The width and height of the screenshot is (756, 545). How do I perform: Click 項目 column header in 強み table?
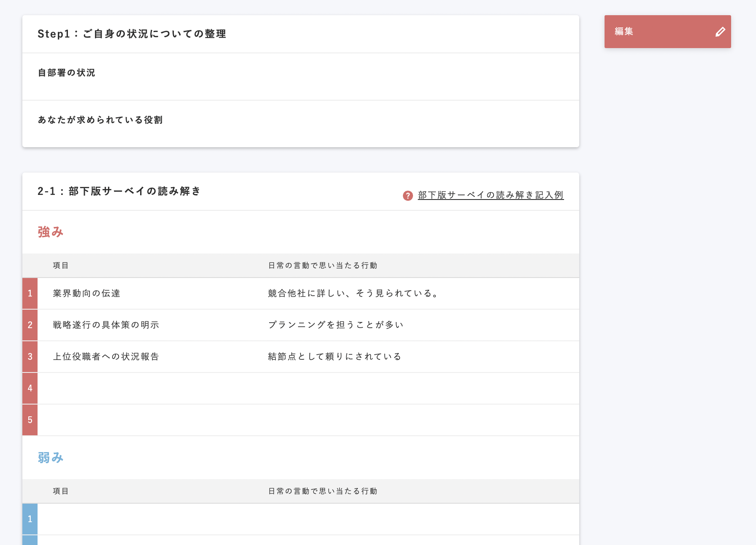point(61,265)
